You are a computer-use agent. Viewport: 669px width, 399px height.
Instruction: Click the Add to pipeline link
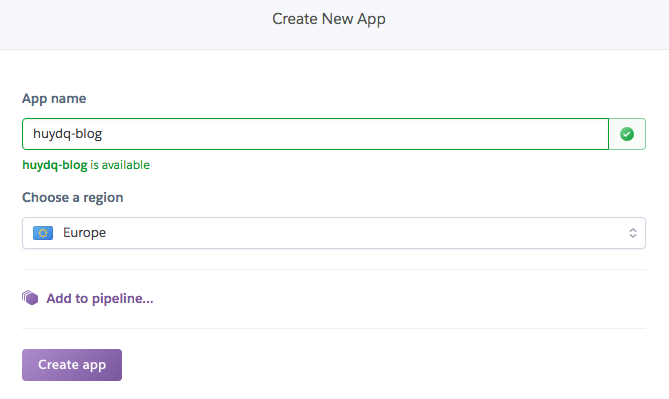point(99,298)
